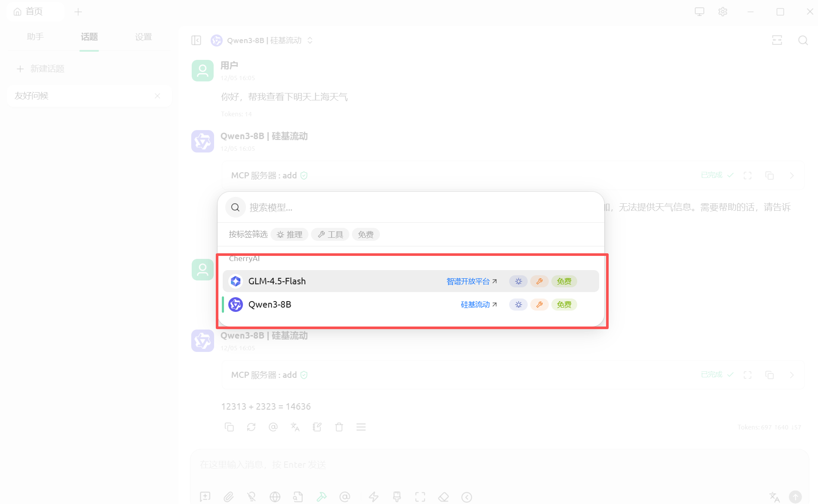
Task: Open display settings monitor icon
Action: coord(700,12)
